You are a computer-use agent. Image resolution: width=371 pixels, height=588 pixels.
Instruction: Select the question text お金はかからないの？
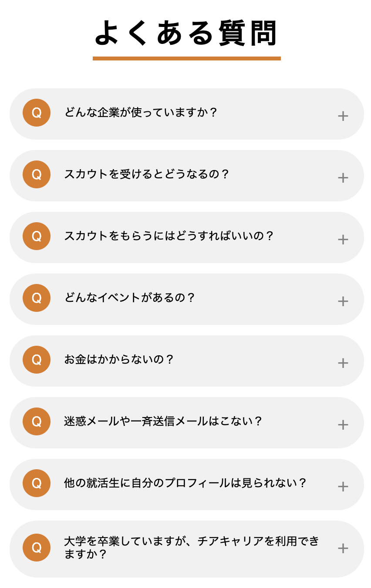click(x=119, y=360)
